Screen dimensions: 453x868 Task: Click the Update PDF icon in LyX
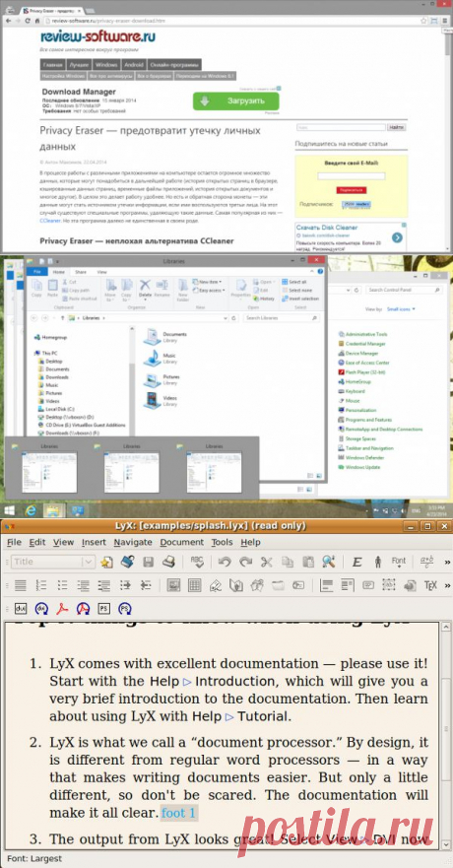(x=83, y=608)
